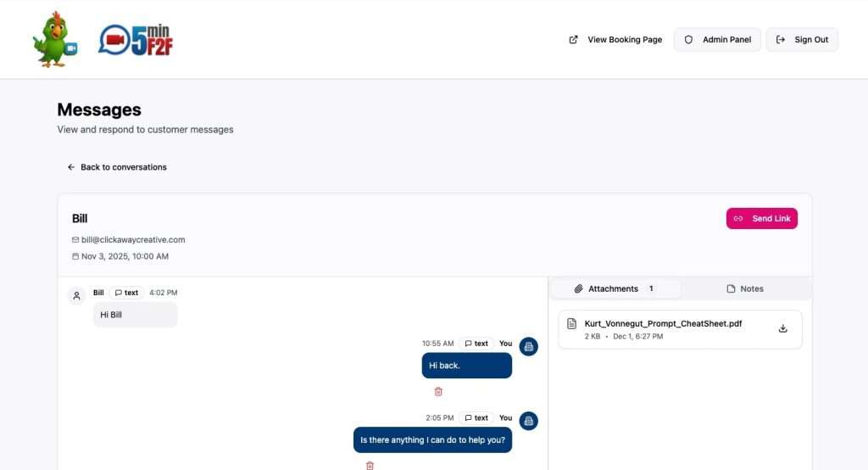Screen dimensions: 868x470
Task: Open View Booking Page link
Action: pyautogui.click(x=615, y=40)
